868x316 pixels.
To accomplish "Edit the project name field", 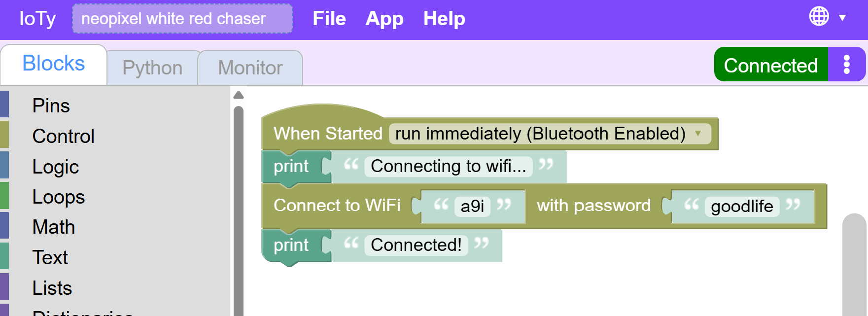I will click(x=182, y=19).
